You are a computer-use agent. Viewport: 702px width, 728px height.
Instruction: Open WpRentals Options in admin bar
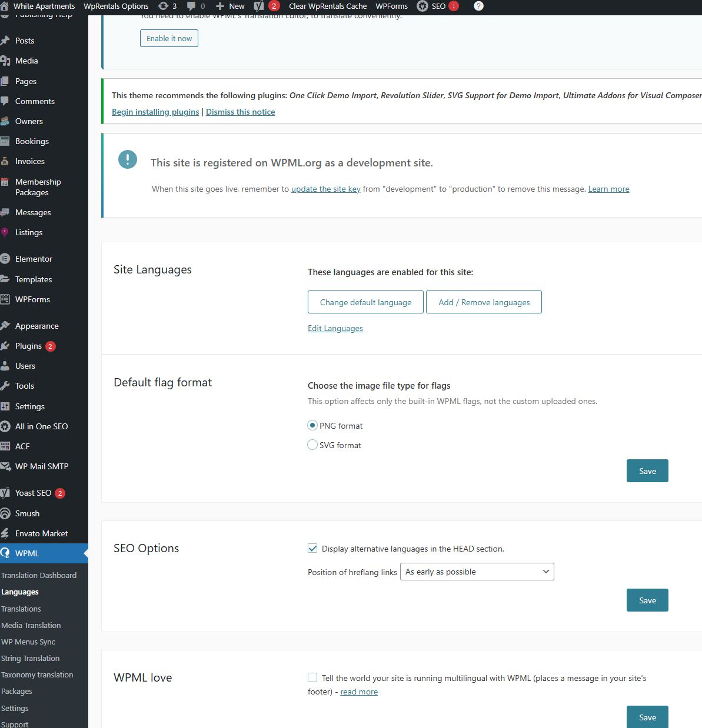pos(116,6)
